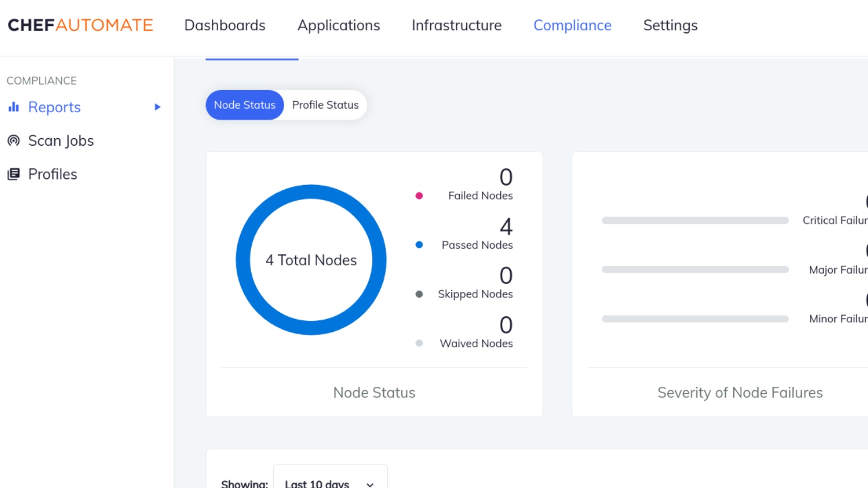Screen dimensions: 868x488
Task: Click the Scan Jobs link
Action: pos(61,141)
